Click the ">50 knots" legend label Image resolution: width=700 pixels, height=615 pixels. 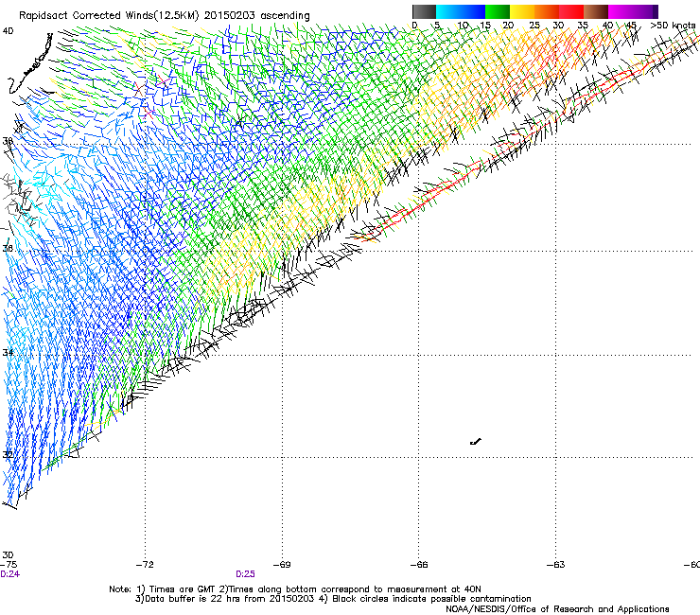(673, 25)
